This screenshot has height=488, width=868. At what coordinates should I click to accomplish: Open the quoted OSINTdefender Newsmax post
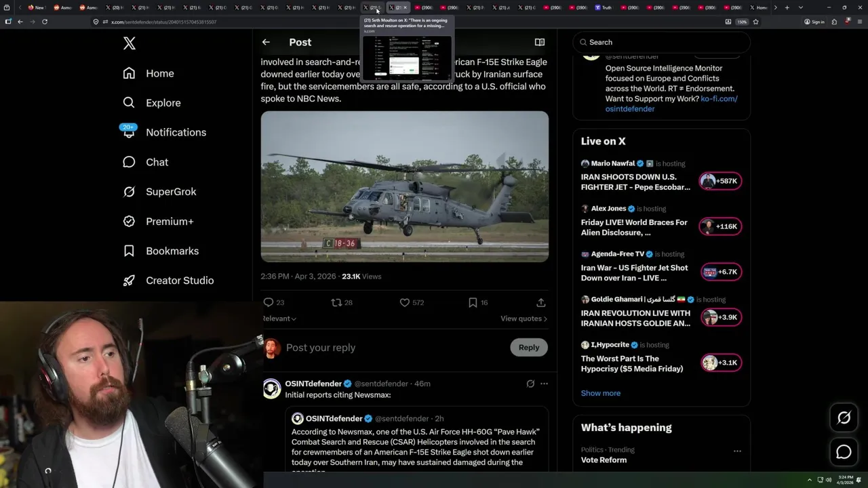(x=416, y=441)
